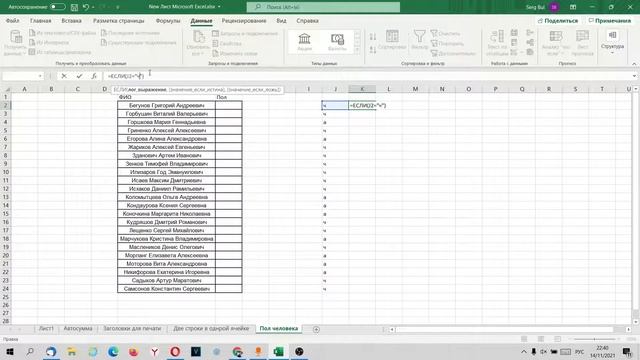Switch to sheet tab Заголовки для печати
Screen dimensions: 640x360
[132, 329]
